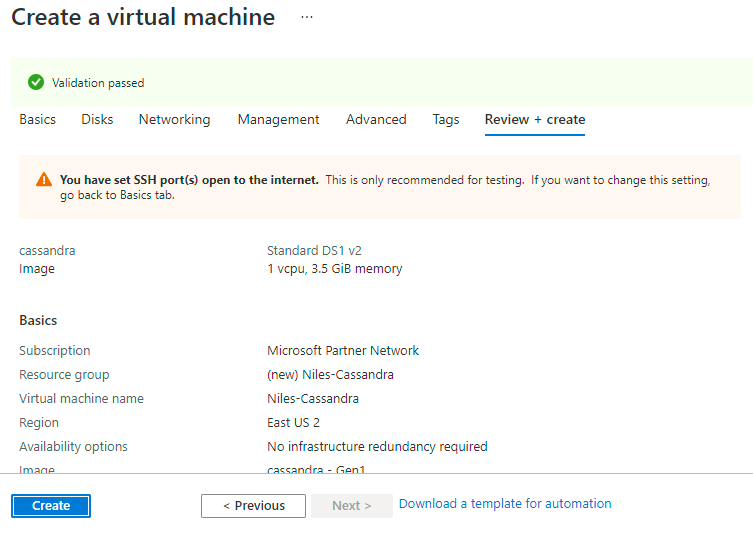Click the greyed-out Next button
The width and height of the screenshot is (753, 533).
pos(351,506)
